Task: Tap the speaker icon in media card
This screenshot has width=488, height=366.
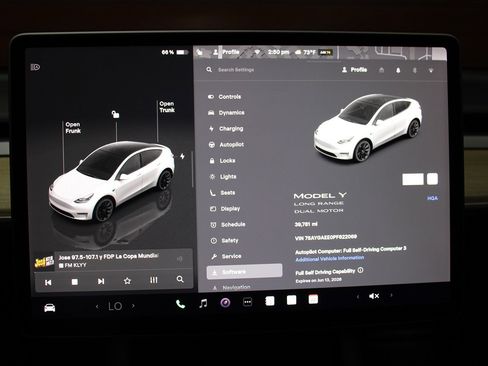Action: click(x=180, y=258)
